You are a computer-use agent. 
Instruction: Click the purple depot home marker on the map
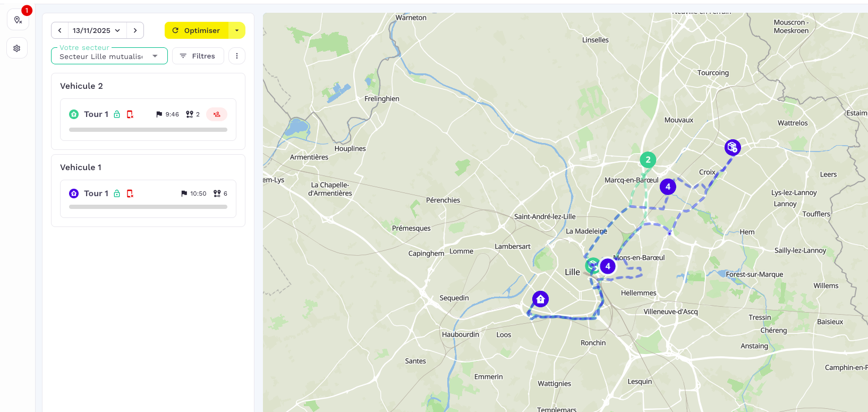click(540, 299)
